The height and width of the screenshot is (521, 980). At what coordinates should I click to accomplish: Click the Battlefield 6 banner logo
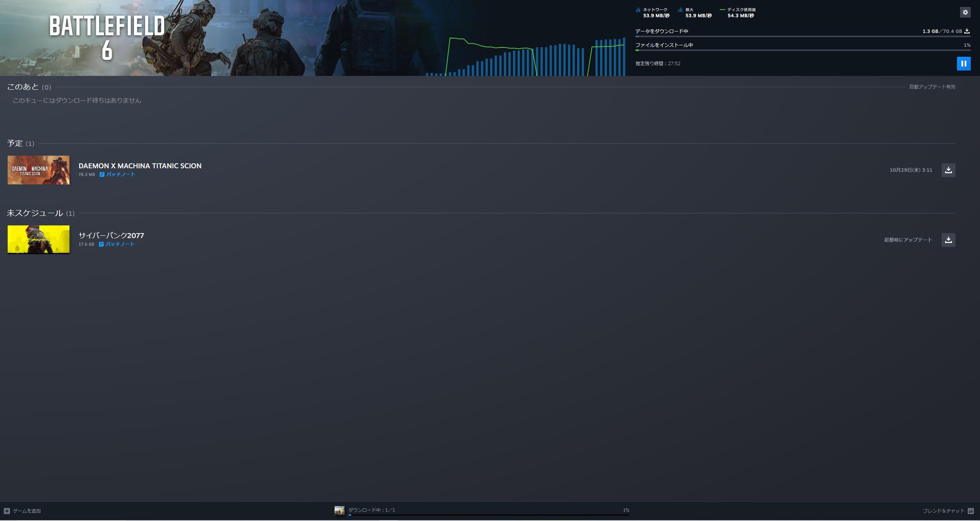107,38
